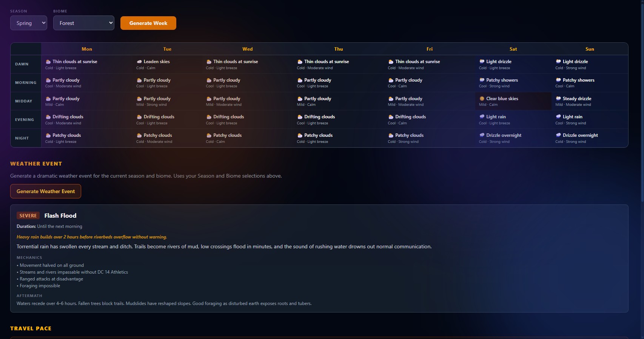The image size is (644, 339).
Task: Select the Clear blue skies cell on Saturday
Action: point(513,101)
